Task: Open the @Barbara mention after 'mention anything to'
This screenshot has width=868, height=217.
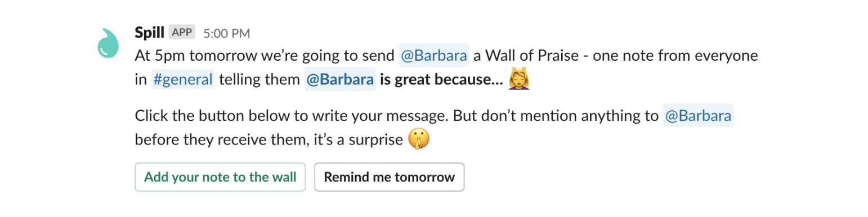Action: pos(698,116)
